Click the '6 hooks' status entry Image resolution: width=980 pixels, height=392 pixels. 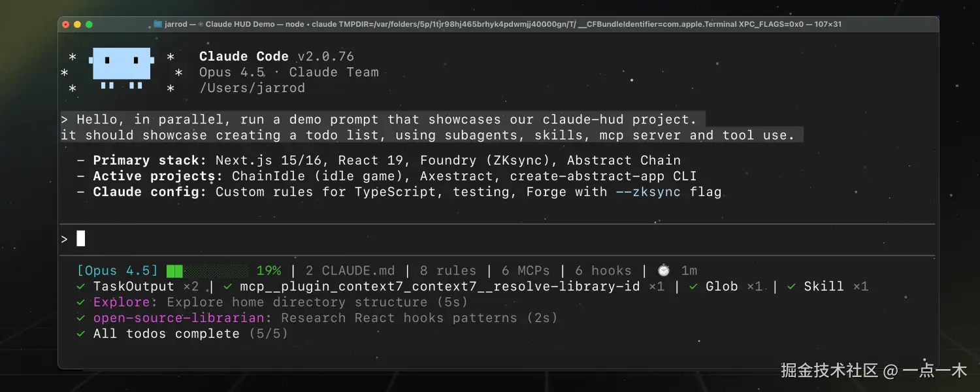pyautogui.click(x=604, y=270)
